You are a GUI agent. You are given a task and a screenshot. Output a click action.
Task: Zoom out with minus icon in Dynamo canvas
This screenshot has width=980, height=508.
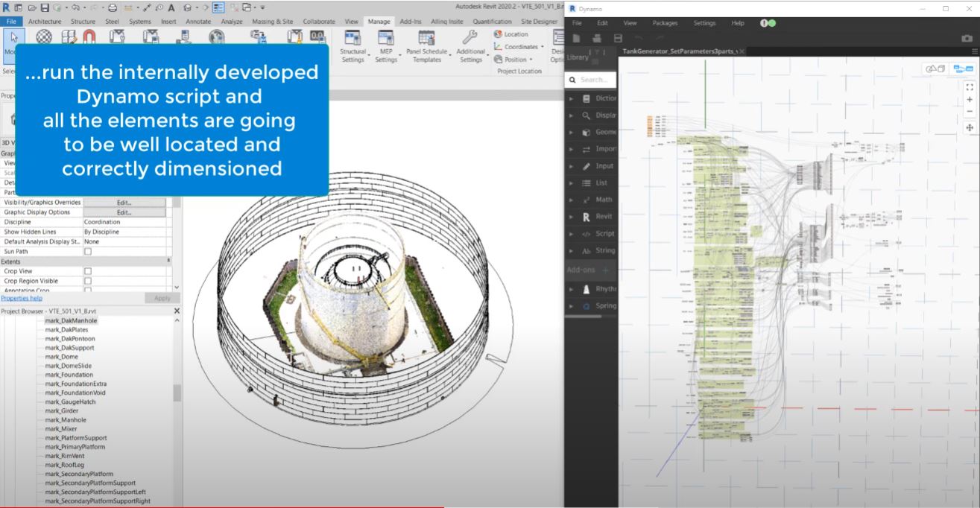(x=970, y=112)
